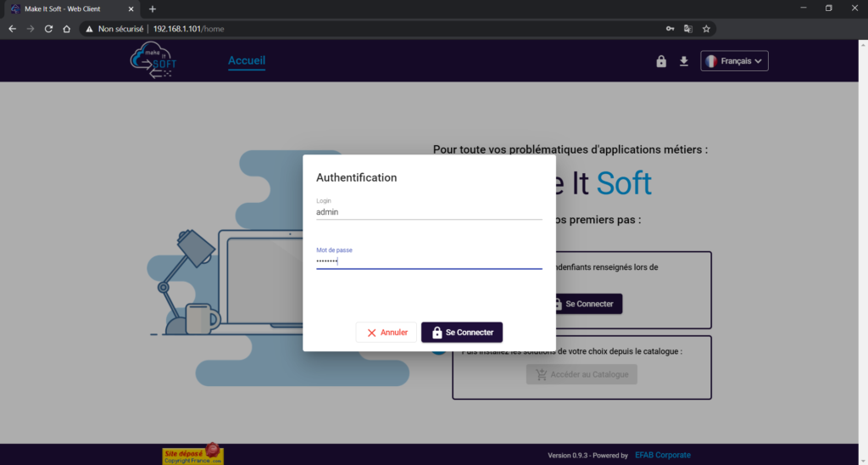The height and width of the screenshot is (465, 868).
Task: Click the download icon in the header
Action: pyautogui.click(x=684, y=61)
